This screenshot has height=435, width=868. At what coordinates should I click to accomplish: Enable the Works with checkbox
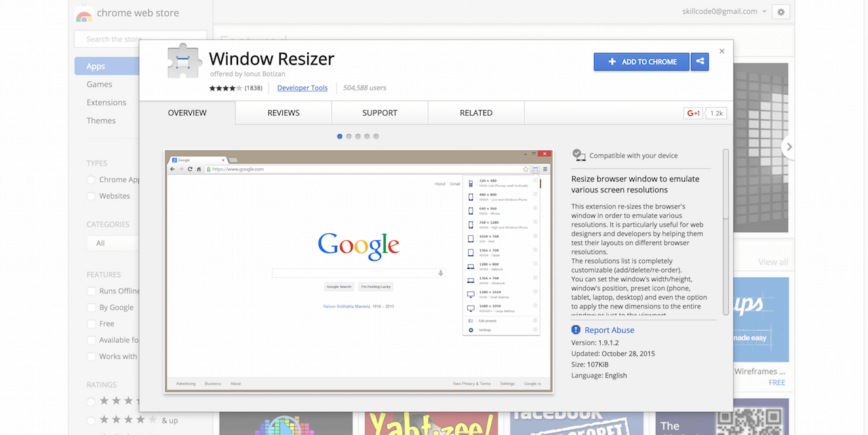click(x=91, y=356)
